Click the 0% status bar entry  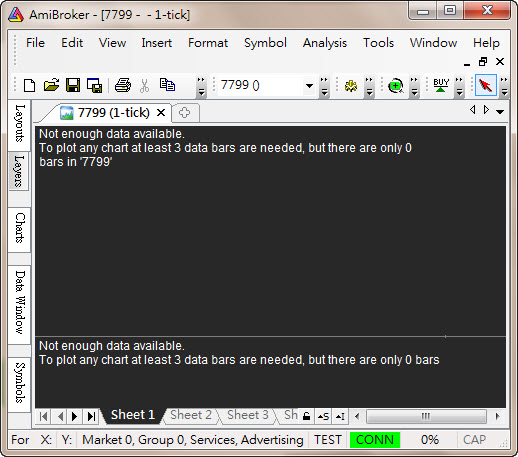pos(429,440)
